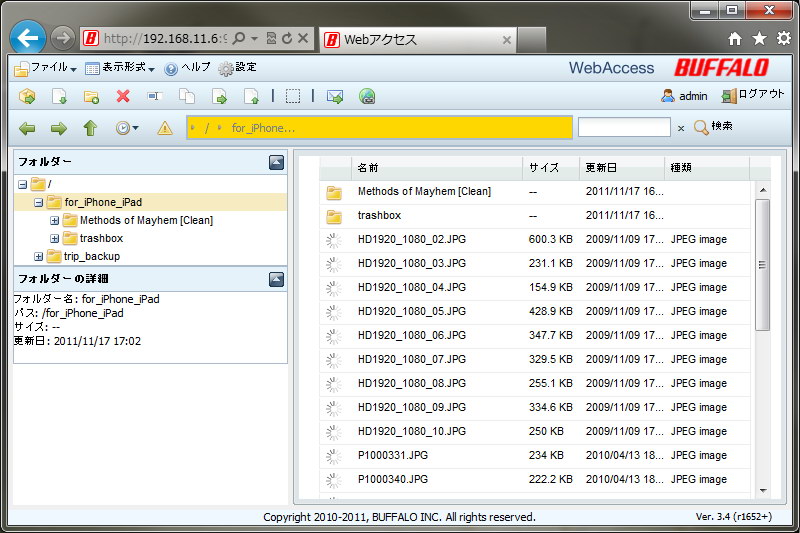Create a new folder with the folder-plus icon

(x=91, y=96)
